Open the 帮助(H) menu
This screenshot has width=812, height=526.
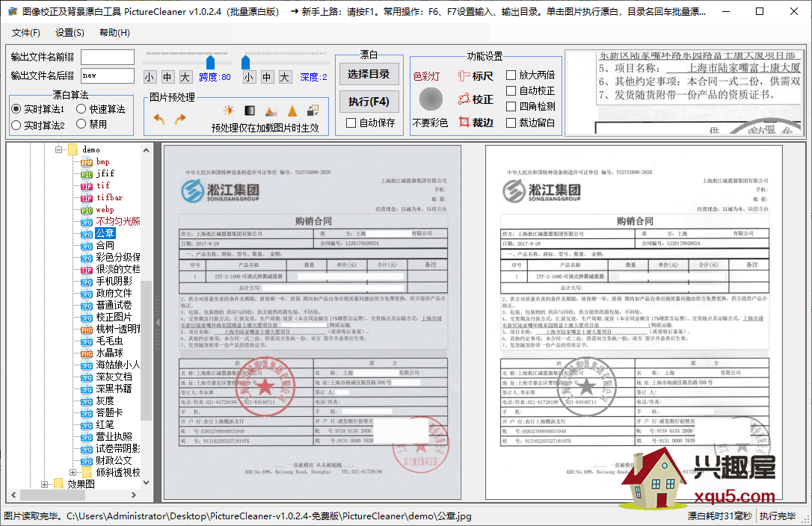(114, 33)
